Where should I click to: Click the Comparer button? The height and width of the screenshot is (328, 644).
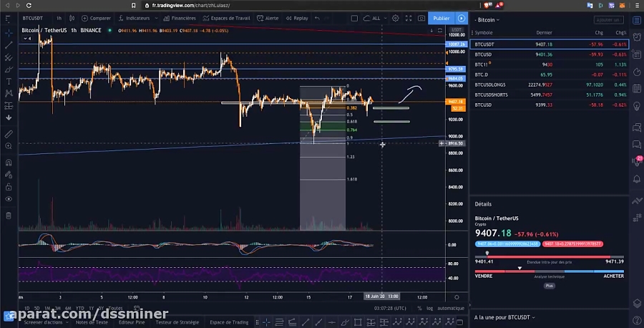pos(96,18)
